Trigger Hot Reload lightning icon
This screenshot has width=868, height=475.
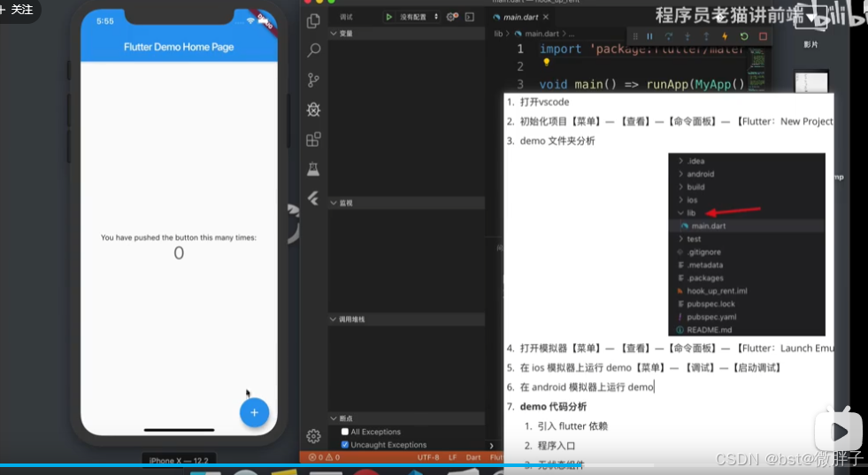(725, 36)
